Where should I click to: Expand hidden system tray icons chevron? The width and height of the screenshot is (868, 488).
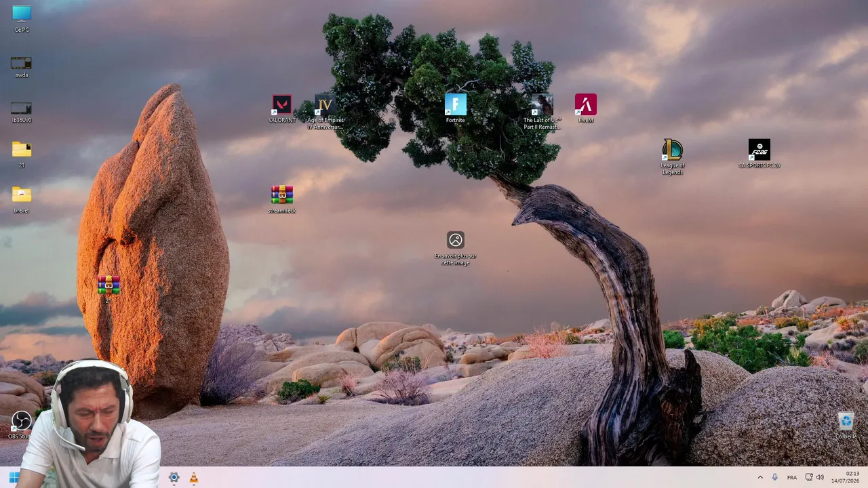point(759,477)
